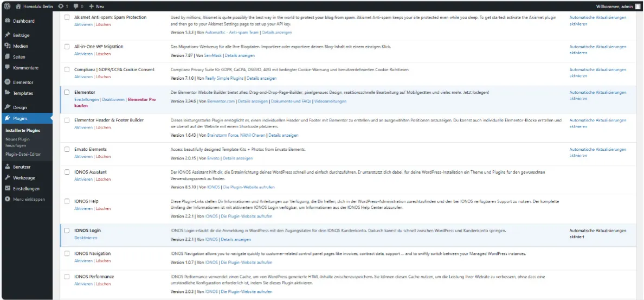Open the Einstellungen menu label
This screenshot has width=644, height=300.
(x=26, y=189)
